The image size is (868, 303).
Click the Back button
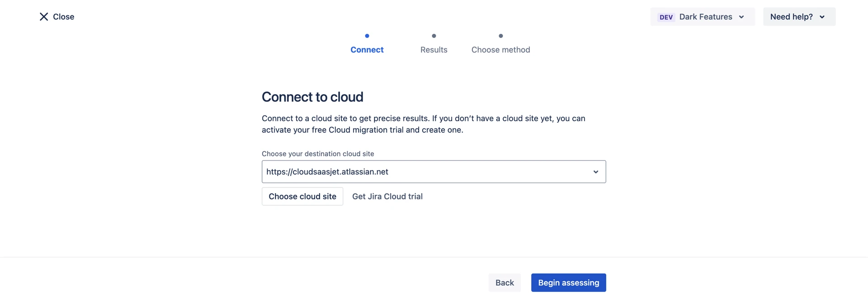tap(505, 283)
